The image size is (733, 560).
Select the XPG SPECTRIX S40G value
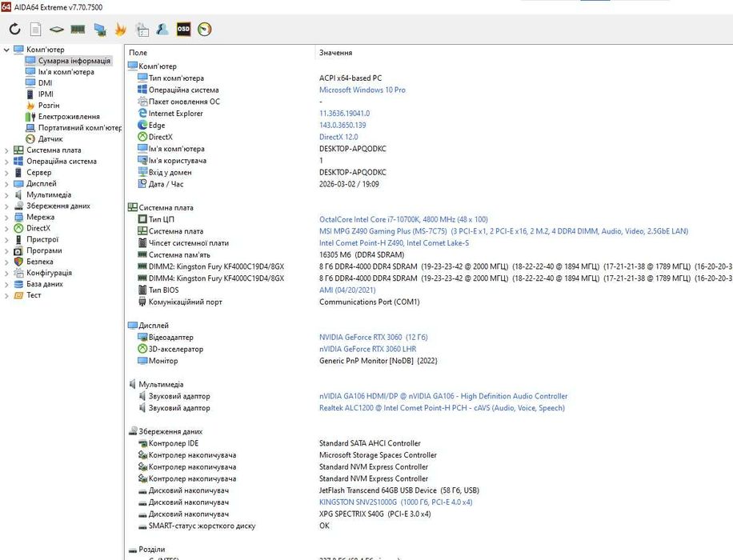click(375, 514)
